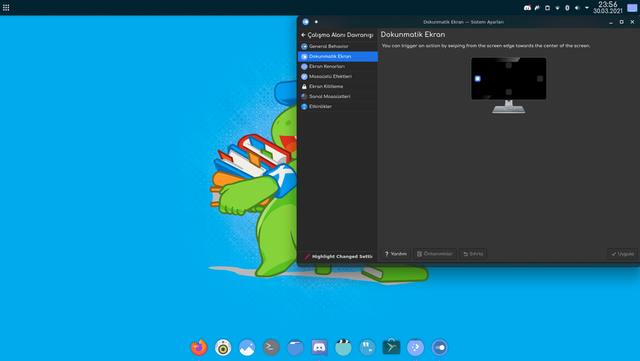
Task: Select left screen edge trigger square
Action: 478,78
